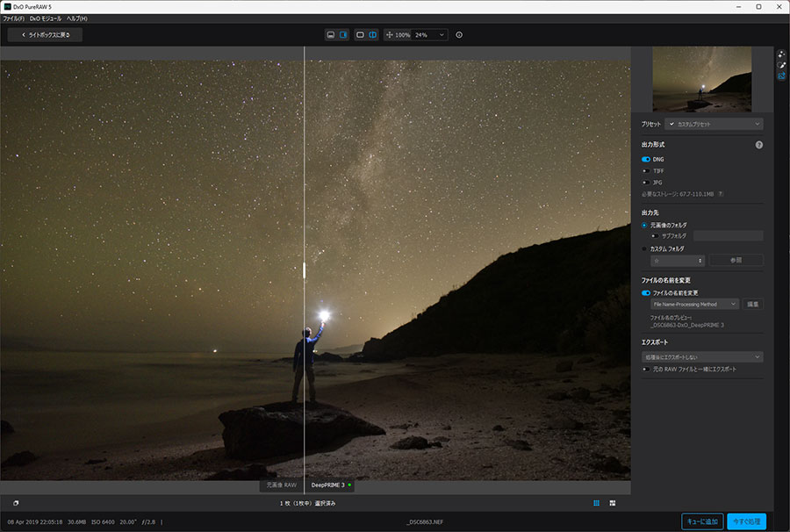Enable JPG output format
Image resolution: width=790 pixels, height=532 pixels.
(646, 183)
